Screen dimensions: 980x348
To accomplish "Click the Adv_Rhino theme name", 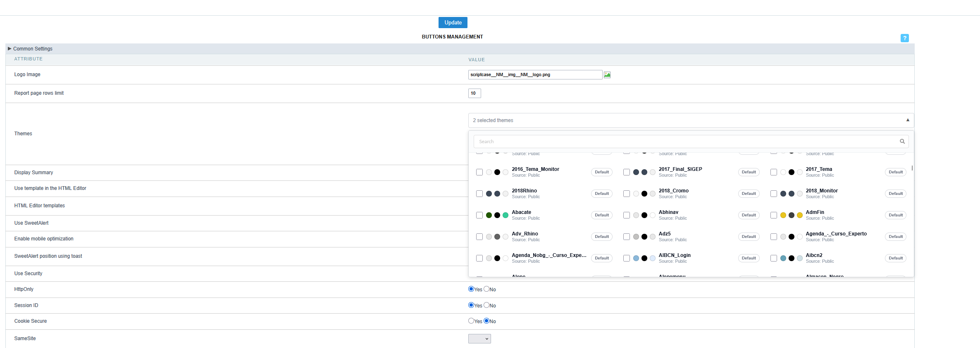I will tap(525, 234).
